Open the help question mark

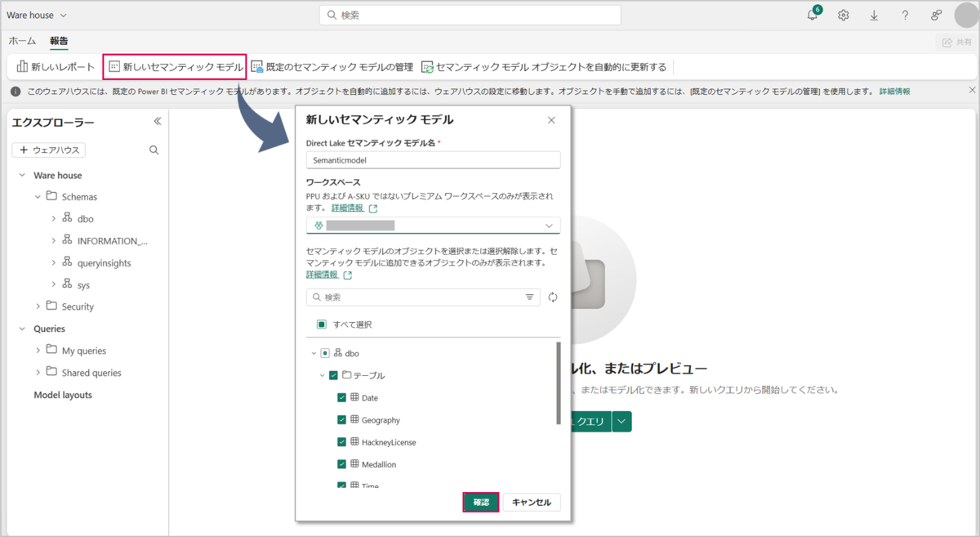click(905, 16)
